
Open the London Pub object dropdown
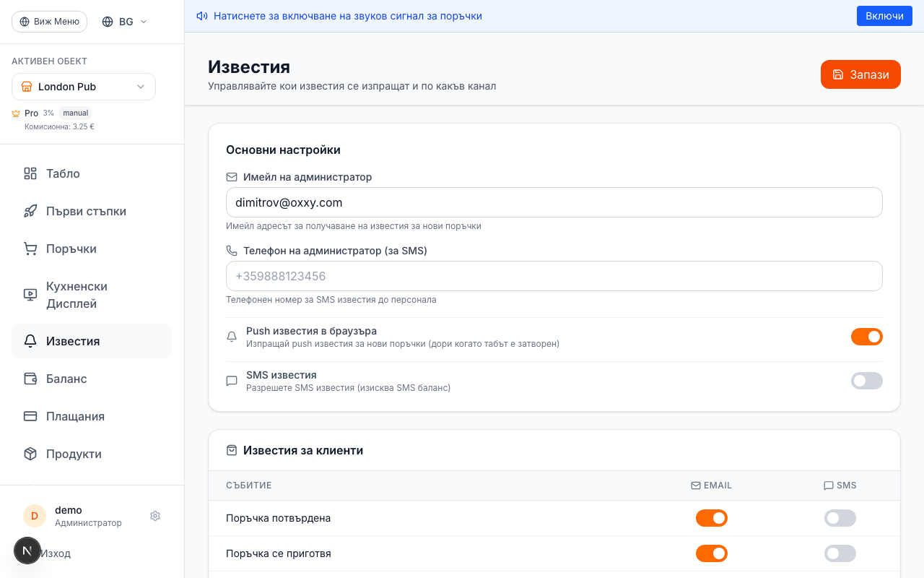(x=83, y=87)
